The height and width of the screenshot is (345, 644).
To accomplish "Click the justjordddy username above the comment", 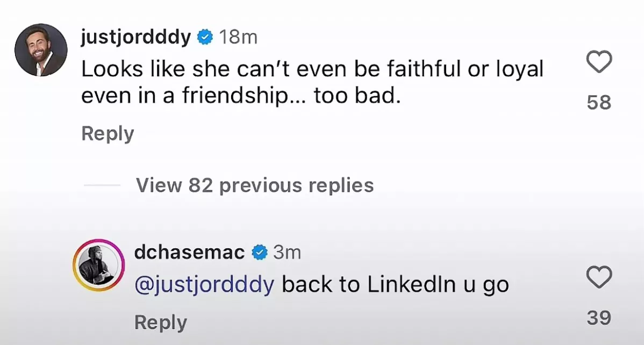I will tap(135, 37).
